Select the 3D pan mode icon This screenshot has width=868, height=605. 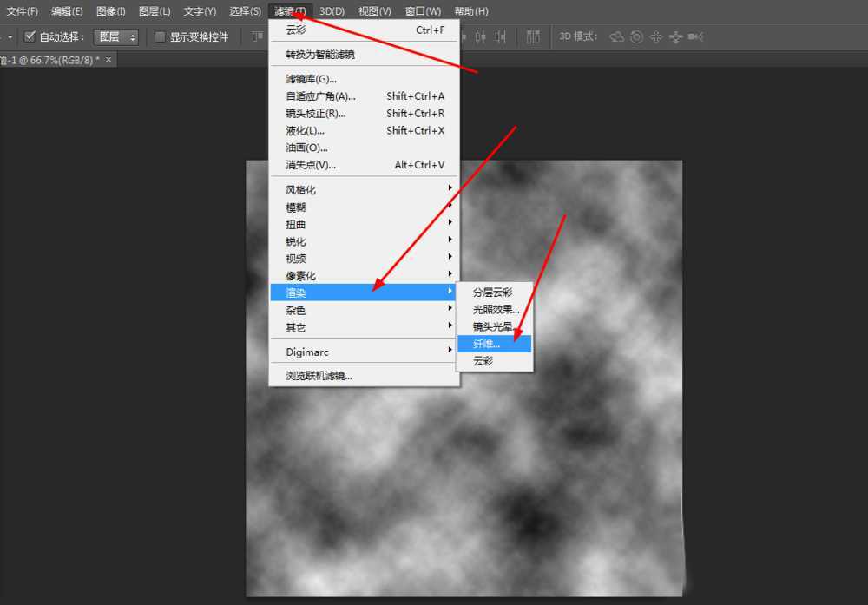(656, 36)
